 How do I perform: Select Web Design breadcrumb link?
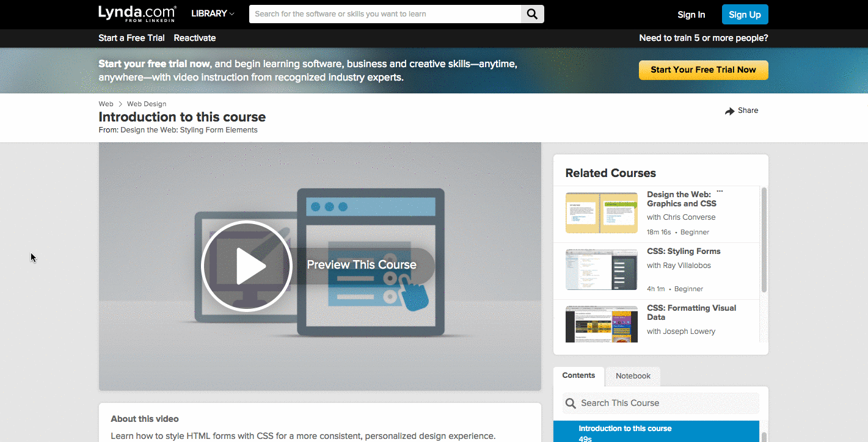[x=146, y=104]
